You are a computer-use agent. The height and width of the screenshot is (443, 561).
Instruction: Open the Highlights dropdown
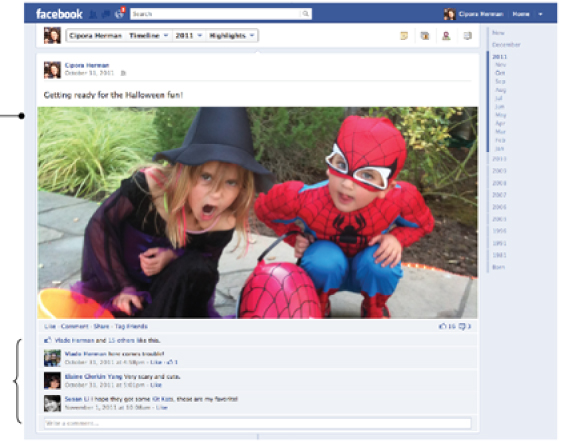(x=231, y=35)
